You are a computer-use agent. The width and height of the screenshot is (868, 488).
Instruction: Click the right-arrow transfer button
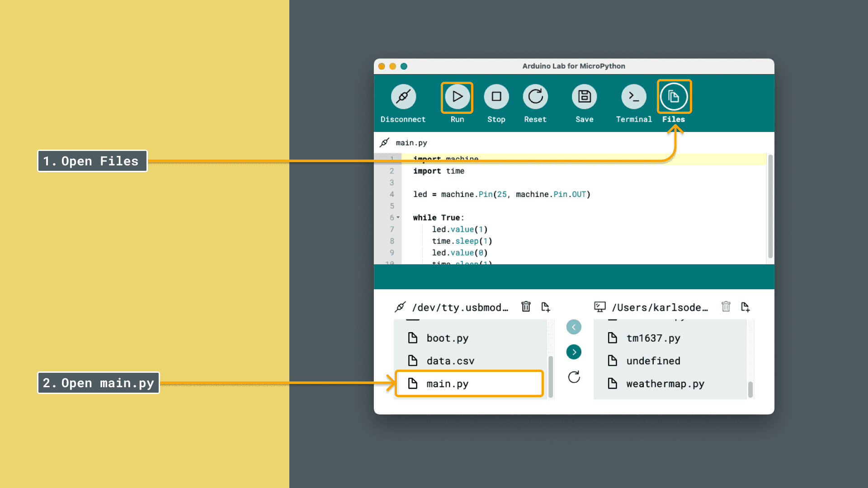pyautogui.click(x=574, y=352)
